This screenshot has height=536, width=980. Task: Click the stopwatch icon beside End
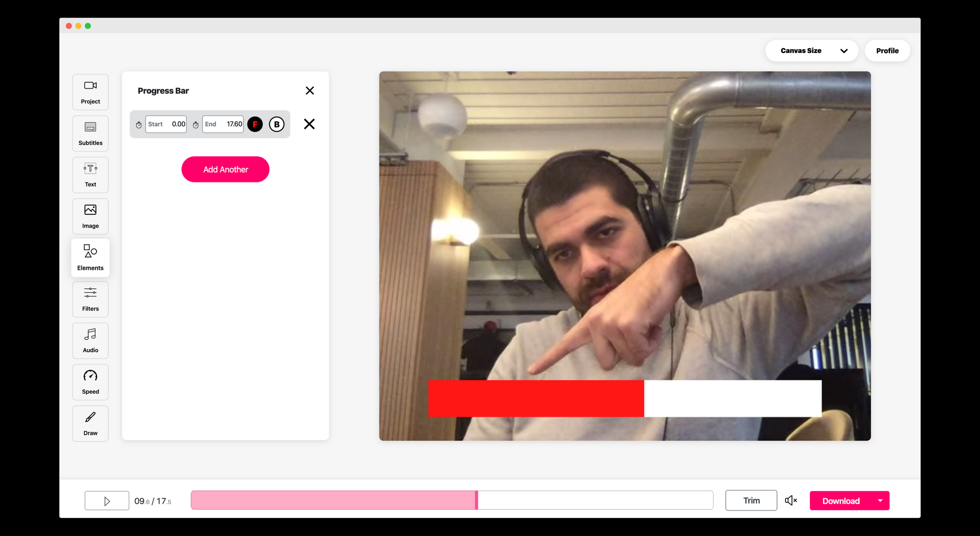click(196, 125)
